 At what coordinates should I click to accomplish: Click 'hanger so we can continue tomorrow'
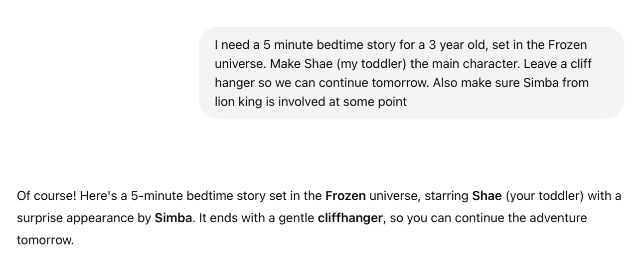(x=322, y=83)
